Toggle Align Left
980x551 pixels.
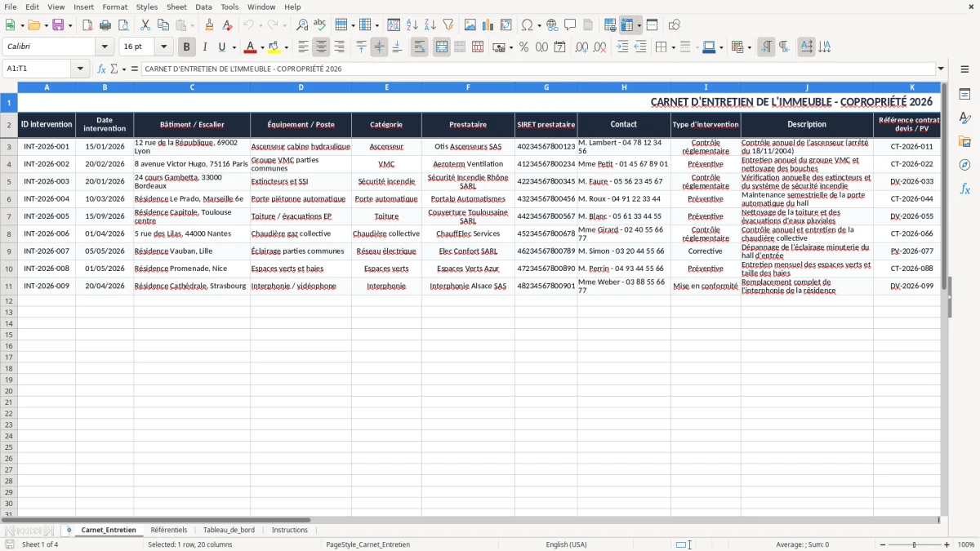coord(303,47)
